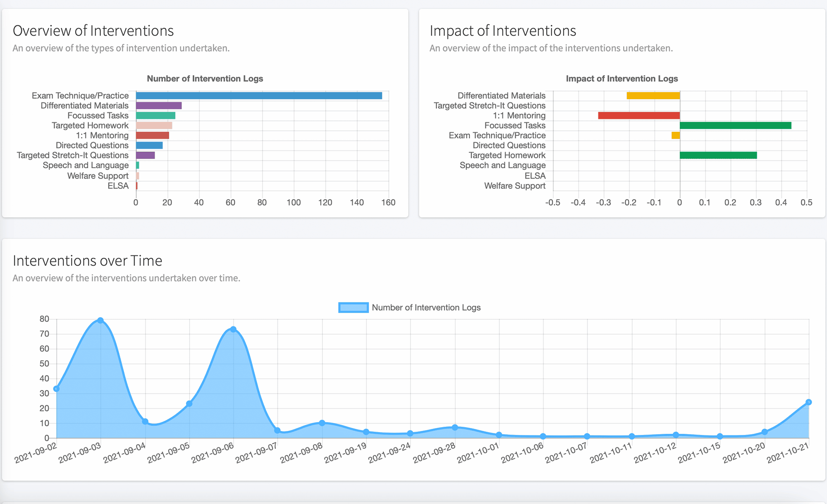The height and width of the screenshot is (504, 827).
Task: Select the 2021-09-06 peak data point
Action: 233,329
